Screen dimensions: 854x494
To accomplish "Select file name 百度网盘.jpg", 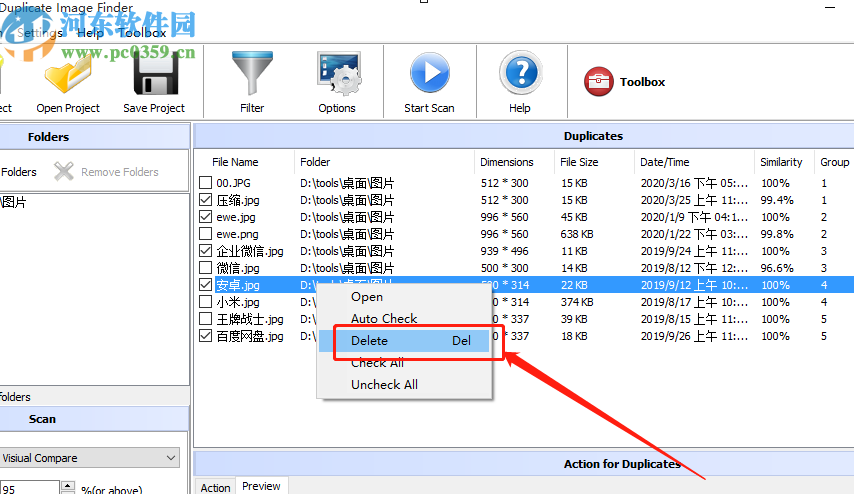I will tap(249, 336).
